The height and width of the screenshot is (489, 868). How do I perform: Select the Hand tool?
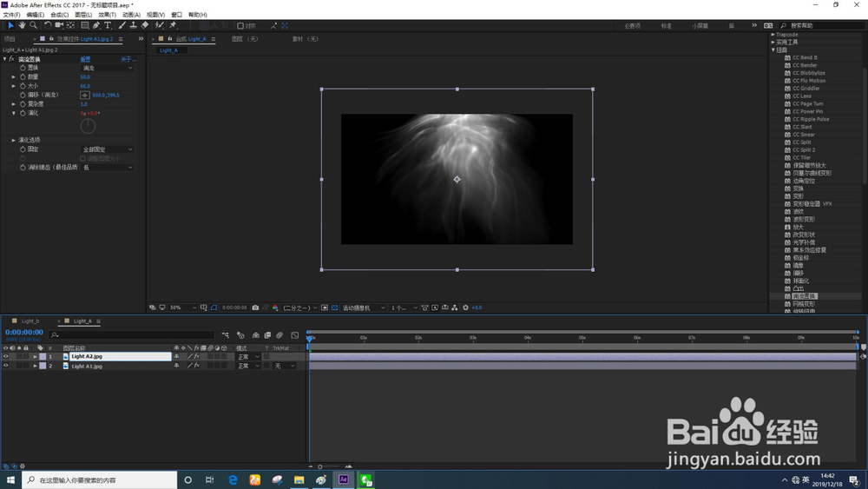click(x=22, y=25)
